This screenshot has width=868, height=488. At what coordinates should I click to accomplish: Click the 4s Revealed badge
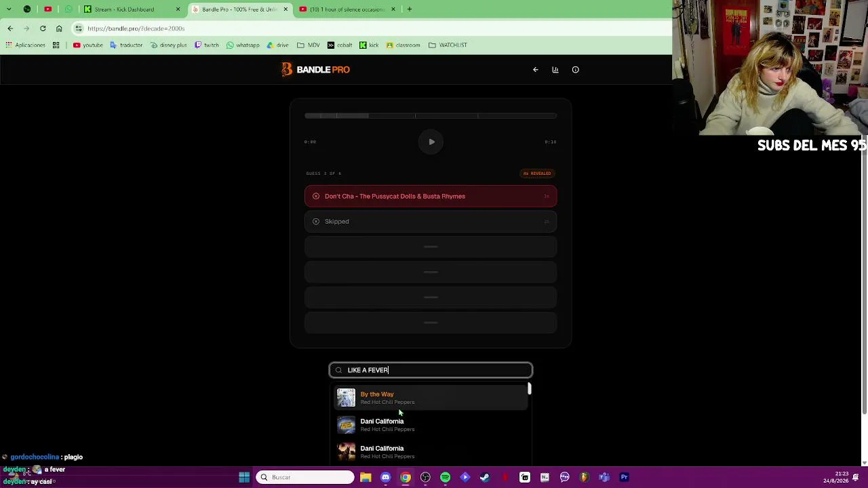pyautogui.click(x=537, y=174)
